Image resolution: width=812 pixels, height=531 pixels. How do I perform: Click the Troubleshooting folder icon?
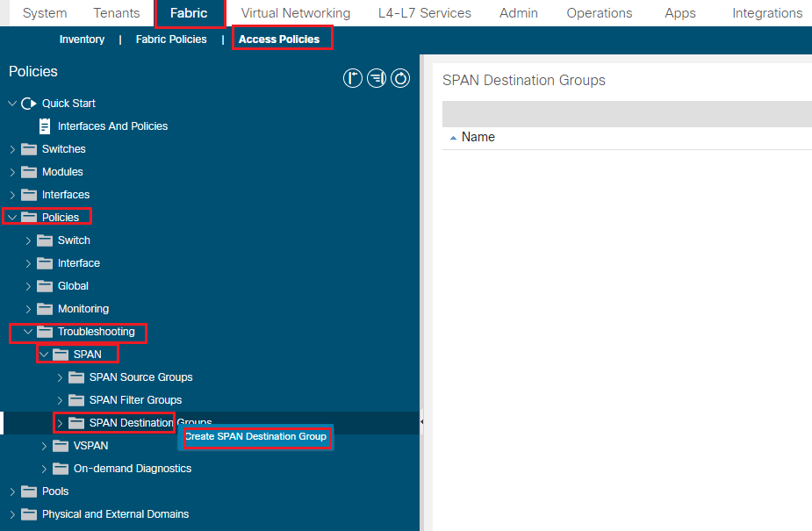click(x=45, y=331)
